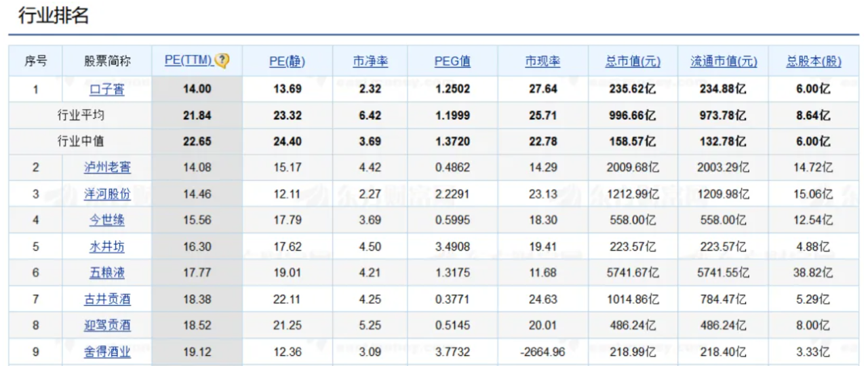Select 舍得酒业 PE(TTM) value 19.12
Image resolution: width=868 pixels, height=366 pixels.
tap(197, 352)
